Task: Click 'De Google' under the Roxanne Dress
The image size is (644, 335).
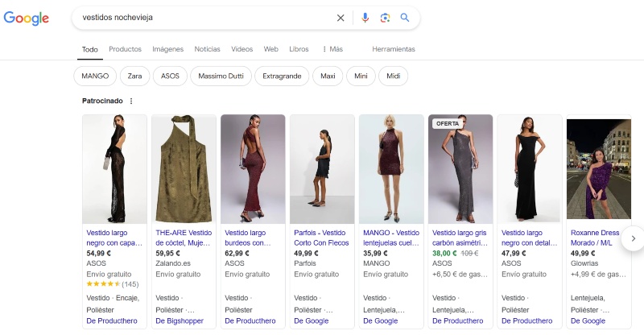Action: pos(588,321)
